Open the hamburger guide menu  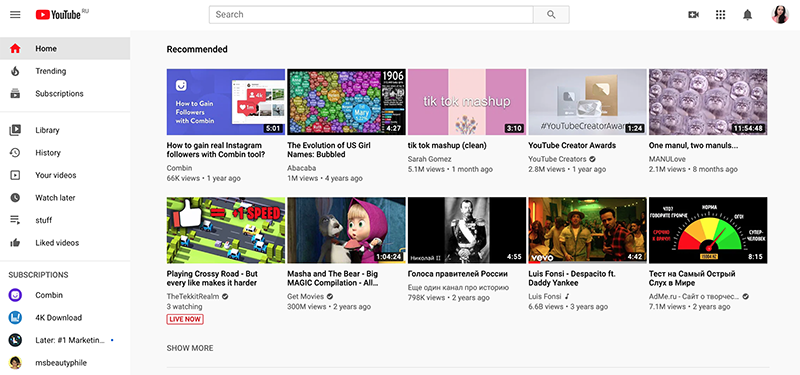(15, 15)
